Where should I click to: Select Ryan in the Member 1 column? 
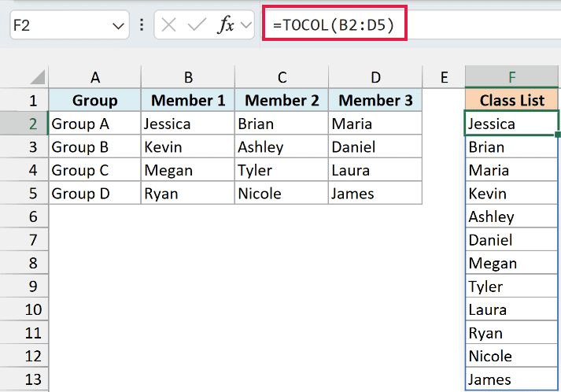coord(188,194)
